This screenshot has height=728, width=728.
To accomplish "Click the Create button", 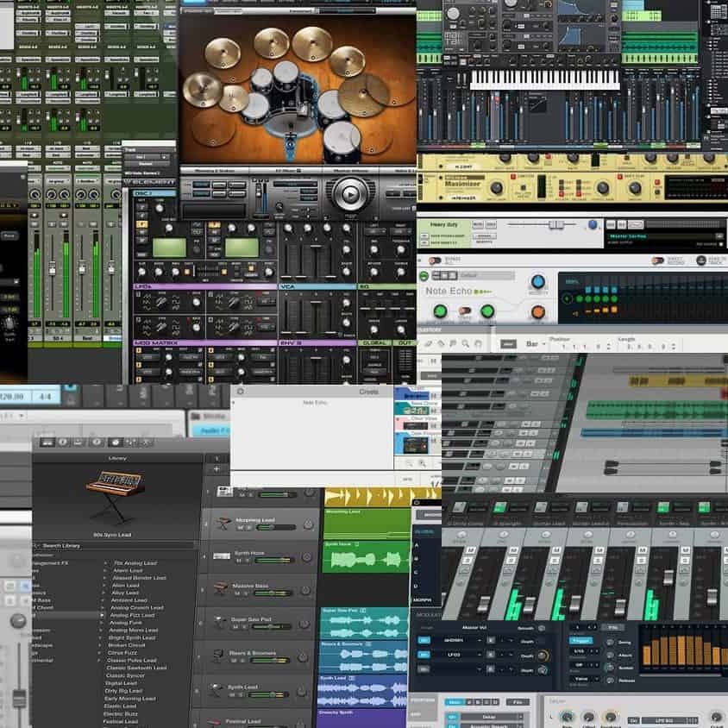I will click(368, 392).
